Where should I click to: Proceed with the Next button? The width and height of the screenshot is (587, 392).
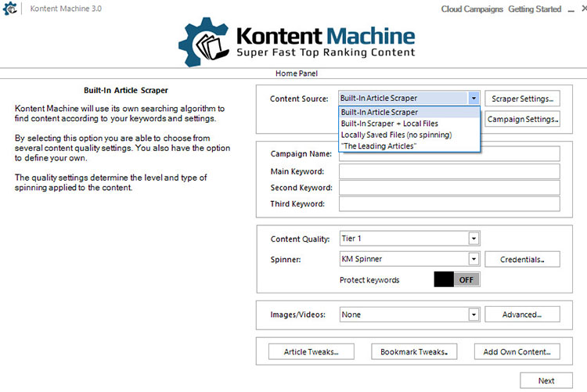click(546, 380)
